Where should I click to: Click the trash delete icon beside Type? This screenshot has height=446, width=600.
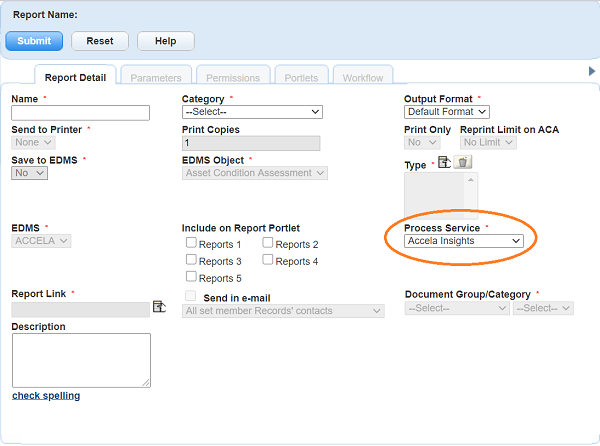pos(462,162)
